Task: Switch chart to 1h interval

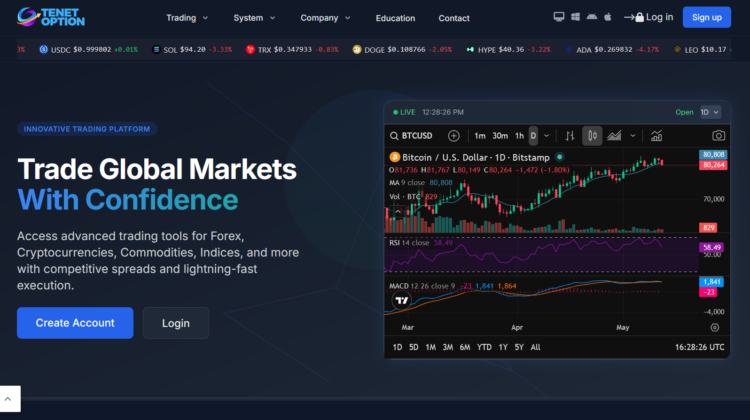Action: point(519,136)
